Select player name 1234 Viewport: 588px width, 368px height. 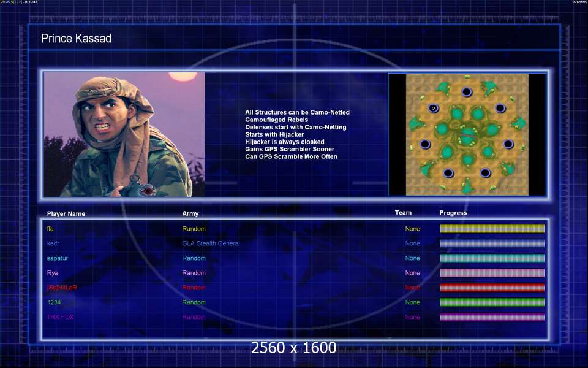tap(54, 302)
